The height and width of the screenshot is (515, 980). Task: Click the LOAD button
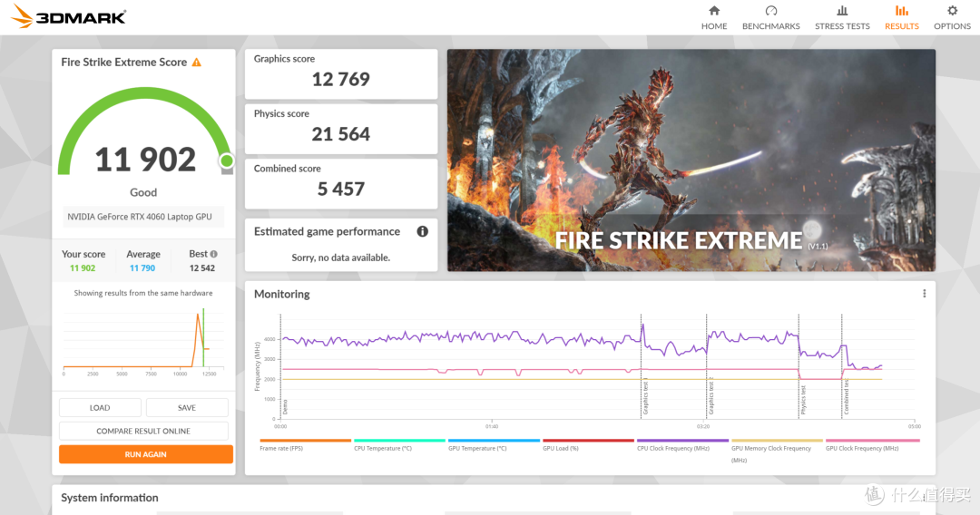coord(100,408)
